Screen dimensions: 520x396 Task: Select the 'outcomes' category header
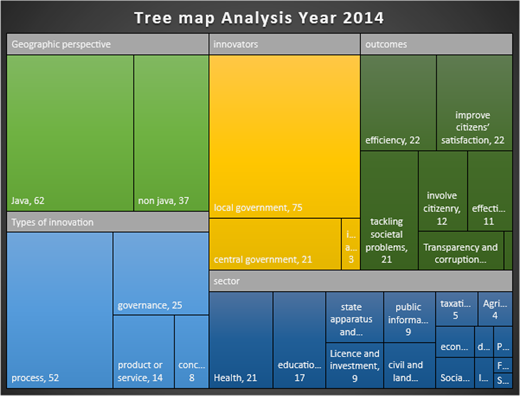[x=436, y=44]
